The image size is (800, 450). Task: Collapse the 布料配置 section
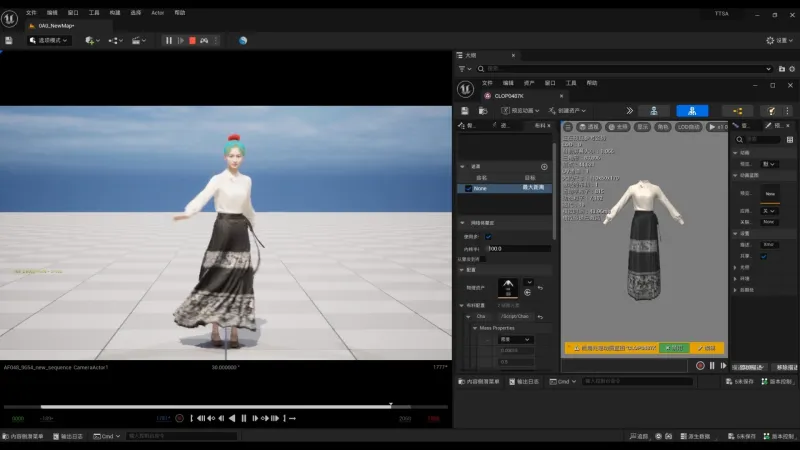[462, 305]
